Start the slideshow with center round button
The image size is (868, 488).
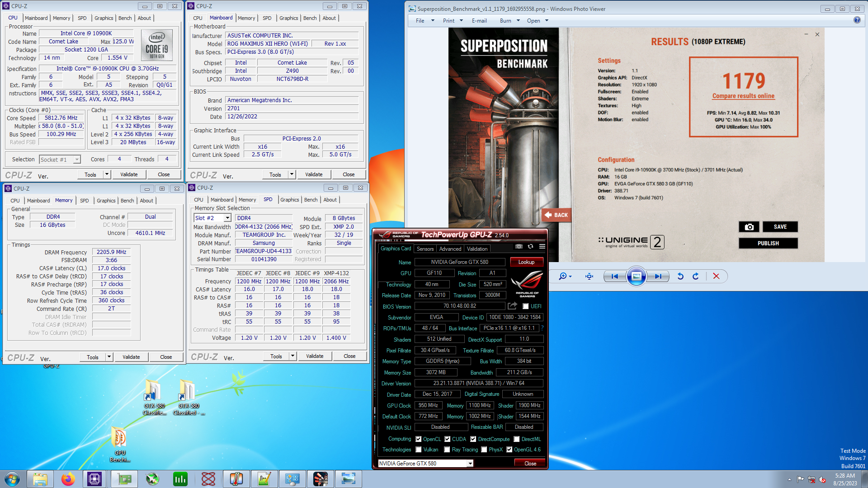pyautogui.click(x=636, y=276)
